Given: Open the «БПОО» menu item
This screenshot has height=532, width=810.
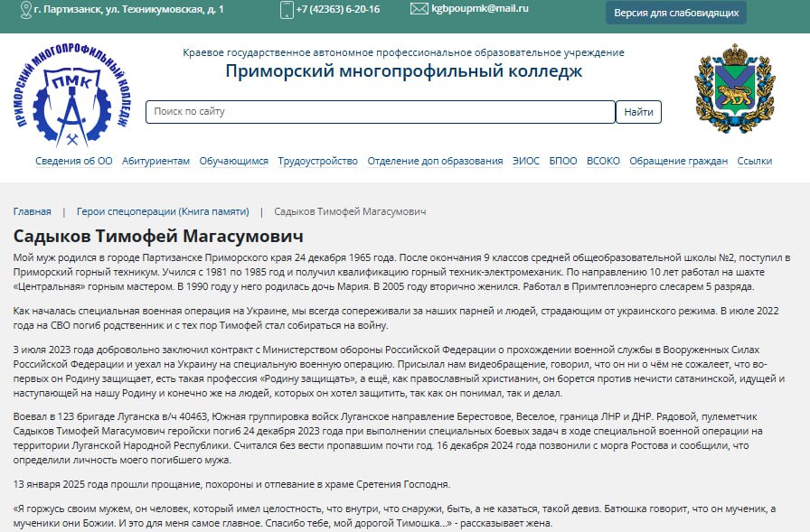Looking at the screenshot, I should [562, 161].
